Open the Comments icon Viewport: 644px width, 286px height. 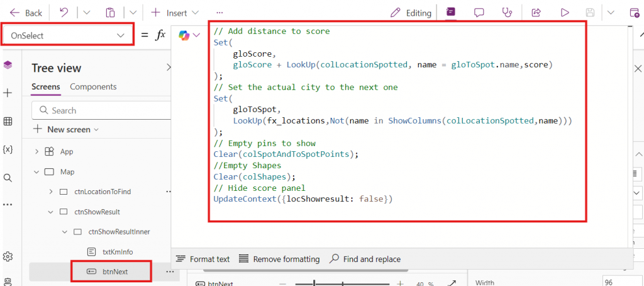(x=479, y=13)
